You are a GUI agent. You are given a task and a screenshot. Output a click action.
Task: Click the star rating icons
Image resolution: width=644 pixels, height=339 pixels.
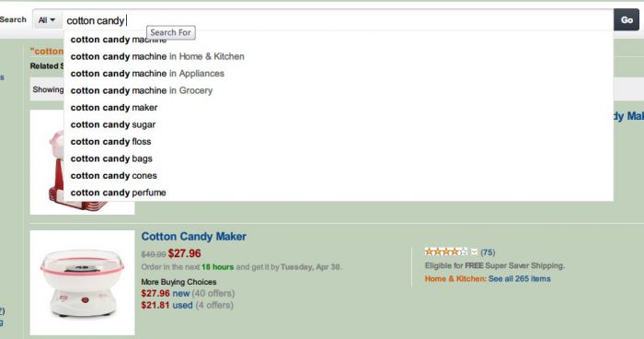coord(445,251)
